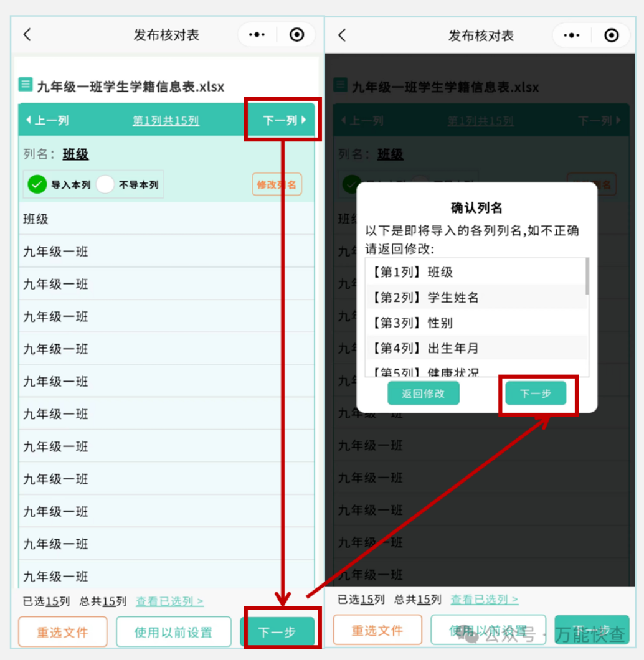Click file name 九年级一班学生学籍信息表.xlsx in left screen
The width and height of the screenshot is (644, 660).
tap(131, 87)
